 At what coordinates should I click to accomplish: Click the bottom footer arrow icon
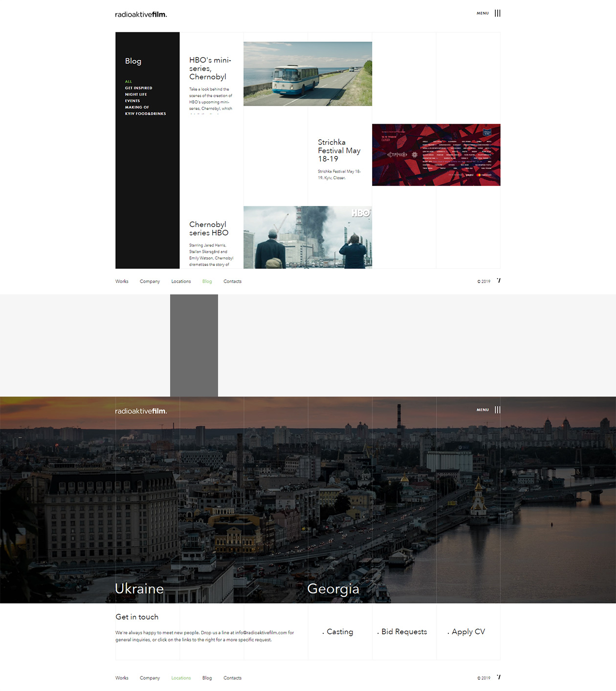[x=498, y=677]
